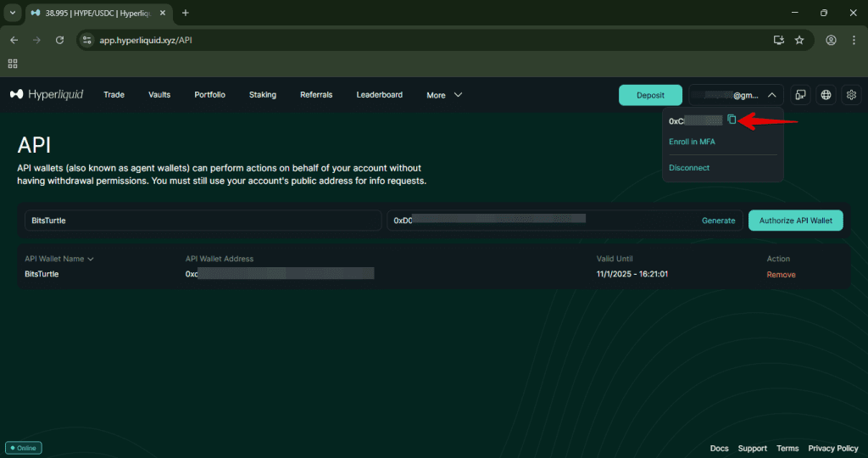
Task: Open the Vaults navigation tab
Action: (x=159, y=95)
